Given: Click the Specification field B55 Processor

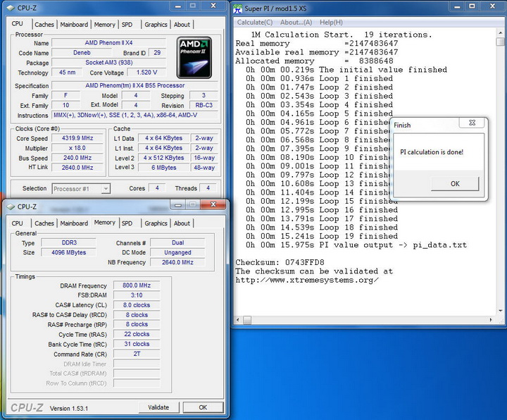Looking at the screenshot, I should pos(134,86).
